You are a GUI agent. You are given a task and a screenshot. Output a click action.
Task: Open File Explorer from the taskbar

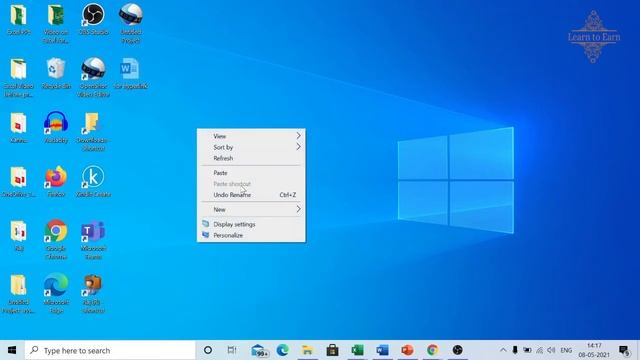[307, 350]
